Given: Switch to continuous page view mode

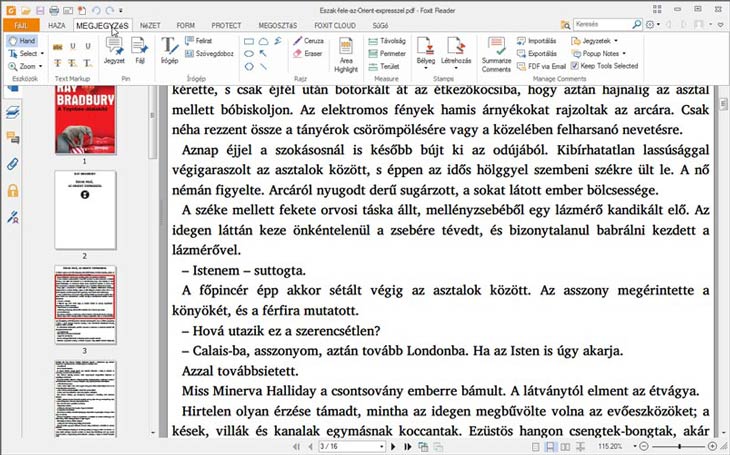Looking at the screenshot, I should click(550, 447).
